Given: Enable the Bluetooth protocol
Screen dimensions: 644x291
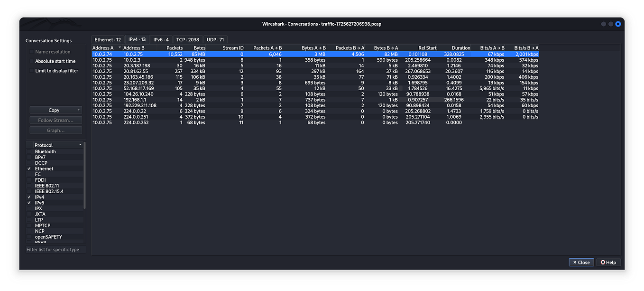Looking at the screenshot, I should point(30,151).
